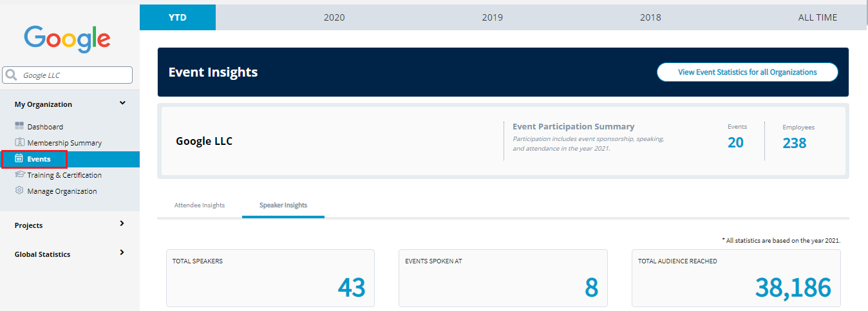Click the Global Statistics heading
868x311 pixels.
click(42, 254)
